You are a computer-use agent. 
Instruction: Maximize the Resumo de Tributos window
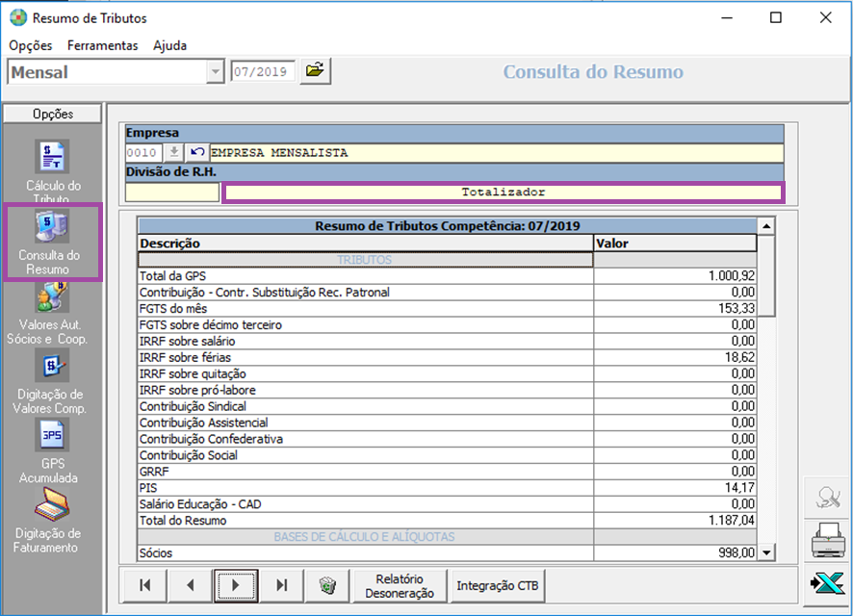pyautogui.click(x=776, y=18)
